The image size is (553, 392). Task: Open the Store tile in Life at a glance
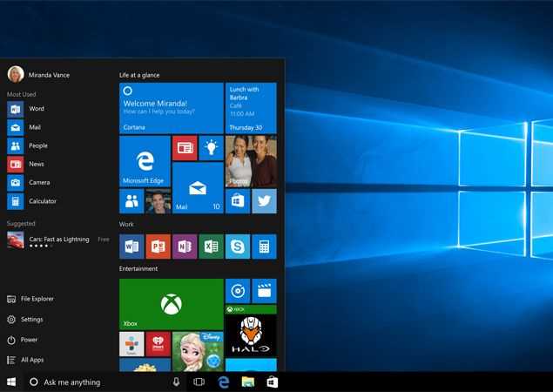pyautogui.click(x=238, y=201)
